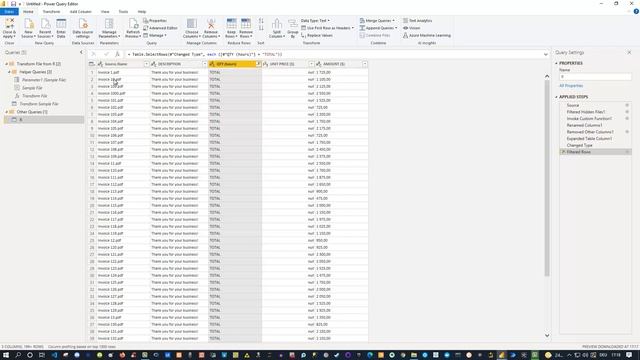Collapse the Queries pane
640x360 pixels.
[81, 52]
